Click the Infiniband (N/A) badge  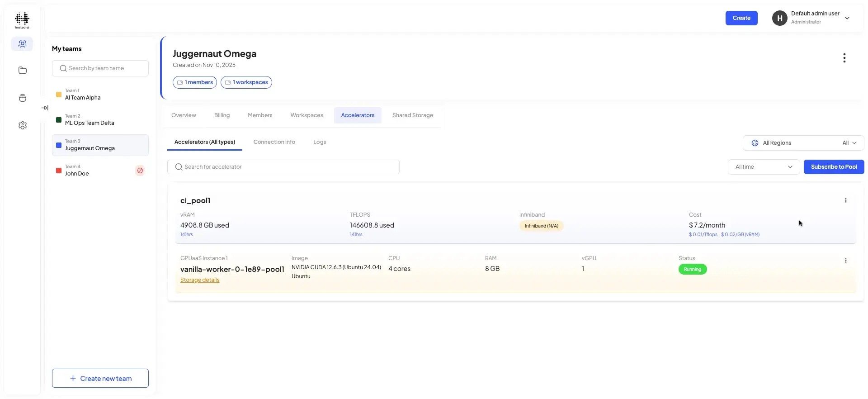(x=541, y=226)
